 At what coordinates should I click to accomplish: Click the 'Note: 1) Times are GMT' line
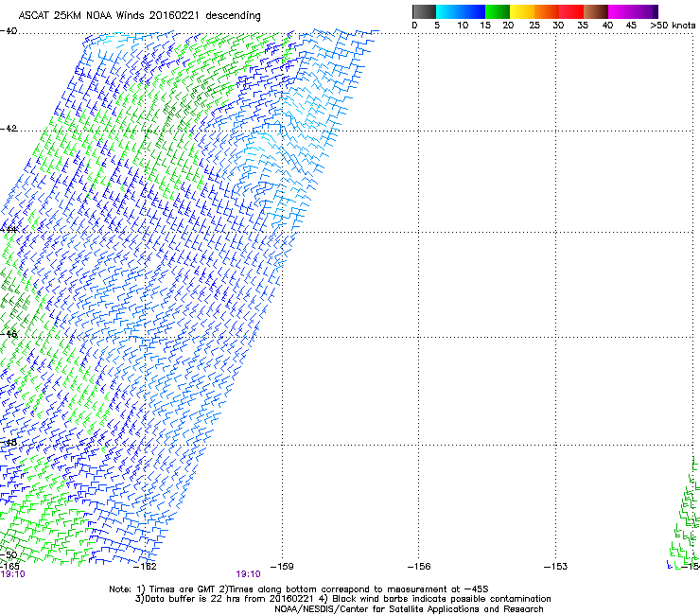point(299,589)
